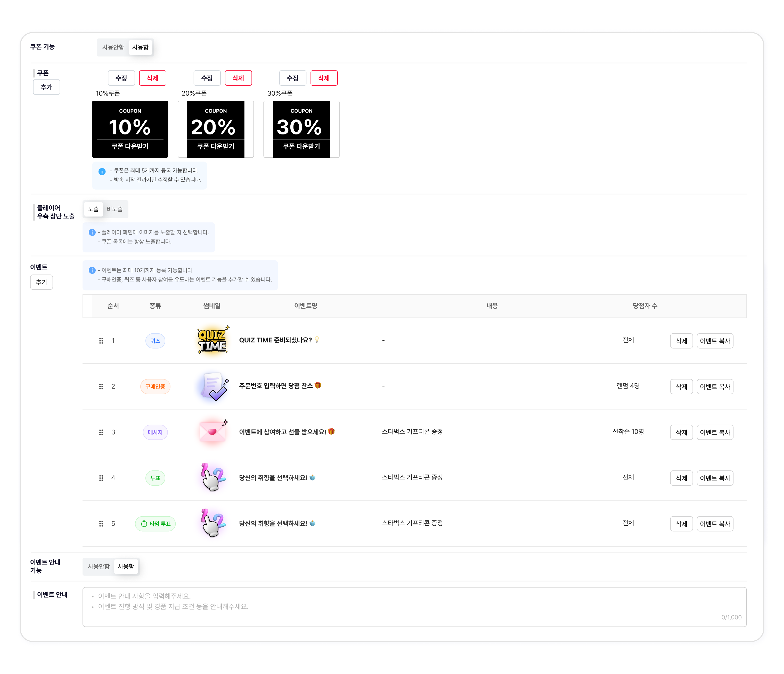Image resolution: width=784 pixels, height=674 pixels.
Task: Click the 30%쿠폰 name label
Action: point(280,93)
